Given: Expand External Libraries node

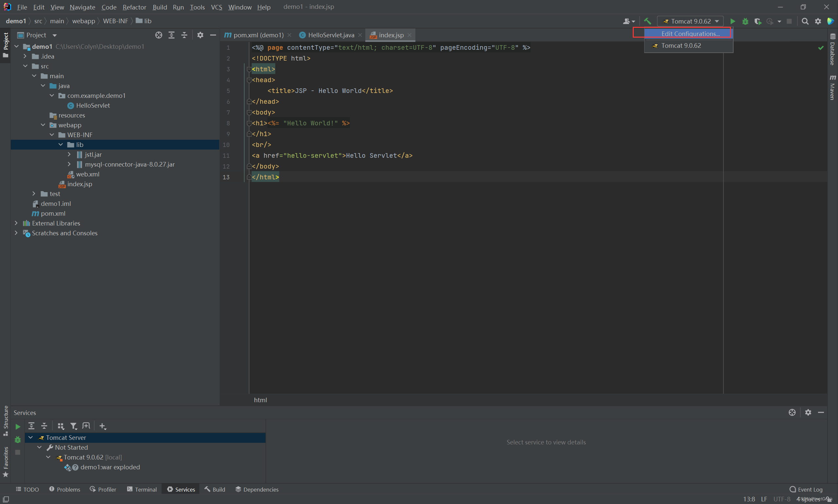Looking at the screenshot, I should click(16, 223).
